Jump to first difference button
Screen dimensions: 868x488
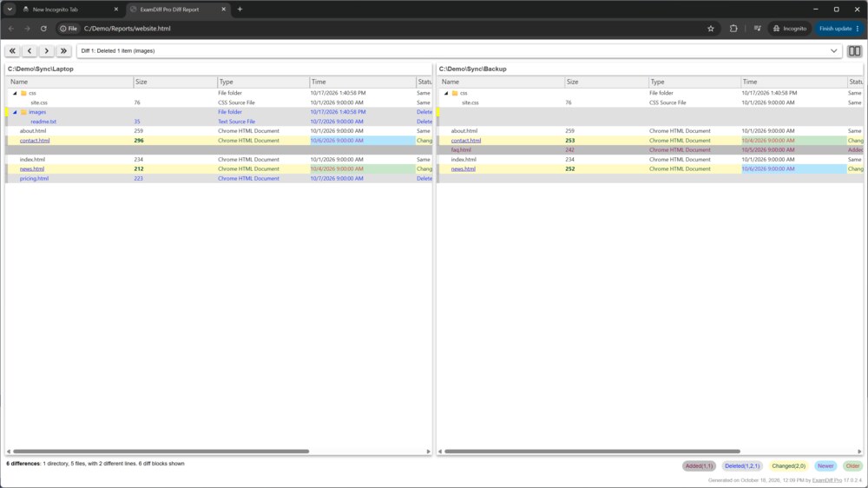[x=12, y=51]
